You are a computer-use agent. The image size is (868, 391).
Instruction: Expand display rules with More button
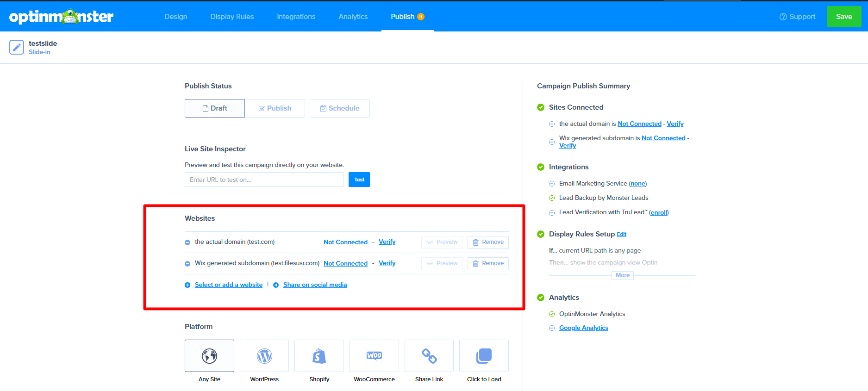(x=622, y=275)
